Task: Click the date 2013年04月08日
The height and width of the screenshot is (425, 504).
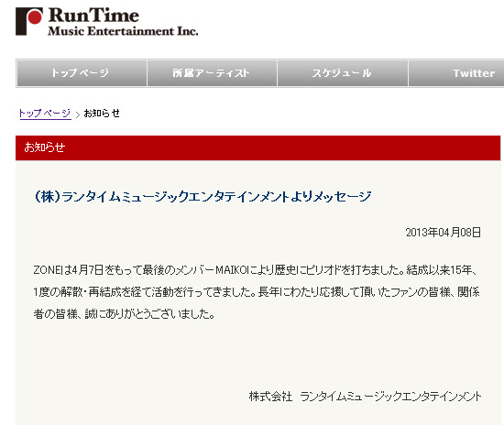Action: coord(443,233)
